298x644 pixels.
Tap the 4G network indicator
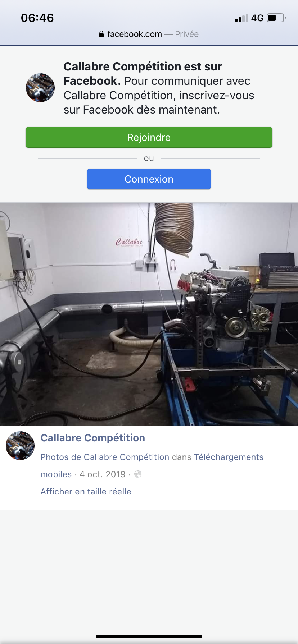257,18
